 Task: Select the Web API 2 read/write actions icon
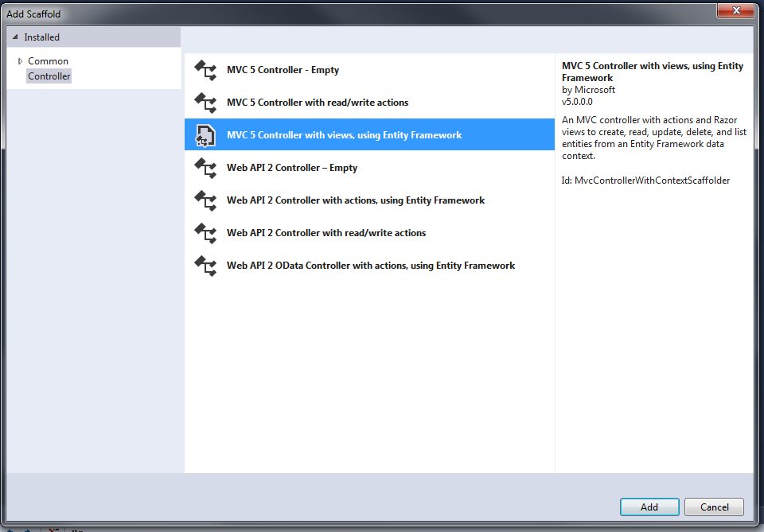point(205,233)
